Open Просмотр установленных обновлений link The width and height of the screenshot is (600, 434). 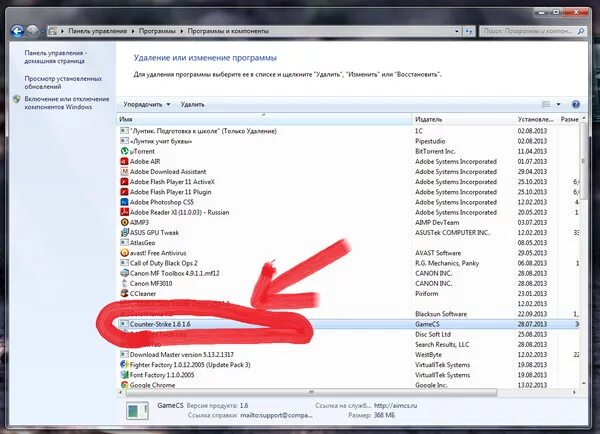click(63, 82)
